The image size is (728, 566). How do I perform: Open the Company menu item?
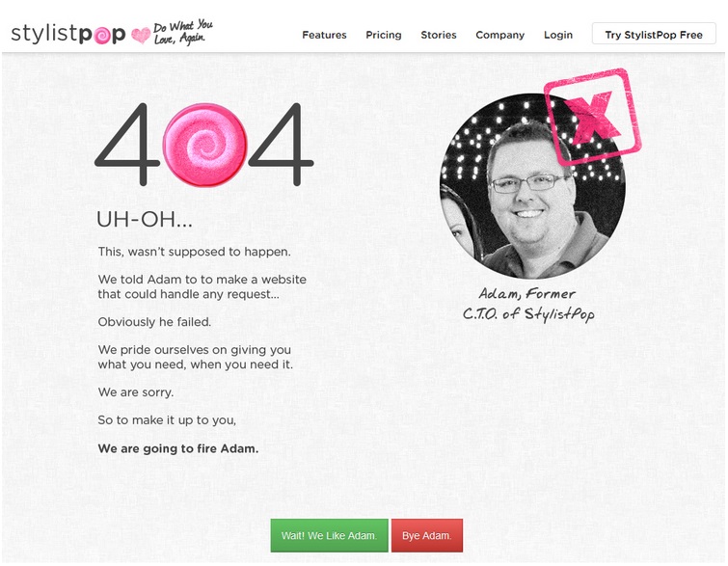pos(500,36)
